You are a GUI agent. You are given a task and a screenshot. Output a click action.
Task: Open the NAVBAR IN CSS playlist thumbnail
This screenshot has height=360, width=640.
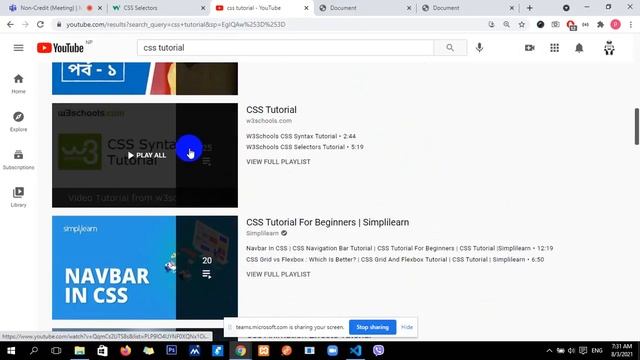click(145, 268)
